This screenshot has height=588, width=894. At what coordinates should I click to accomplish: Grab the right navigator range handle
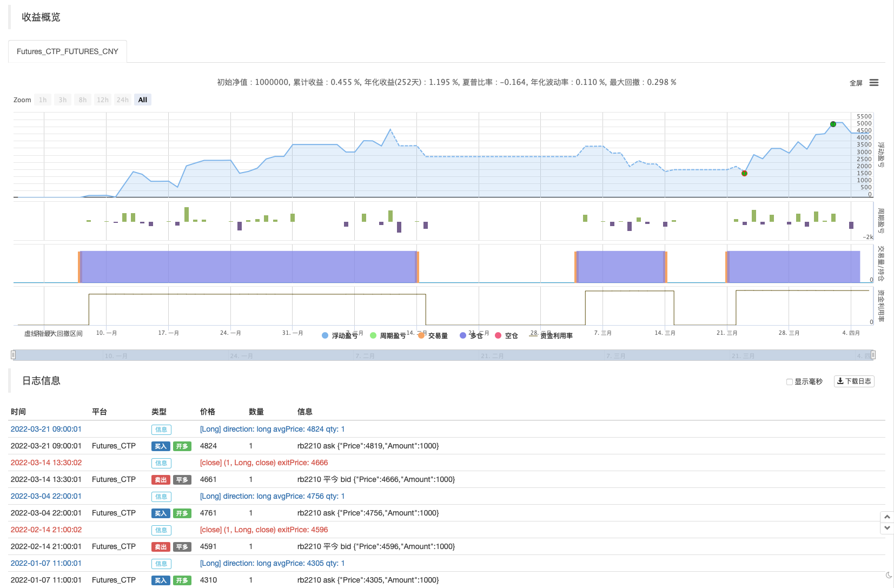point(873,355)
